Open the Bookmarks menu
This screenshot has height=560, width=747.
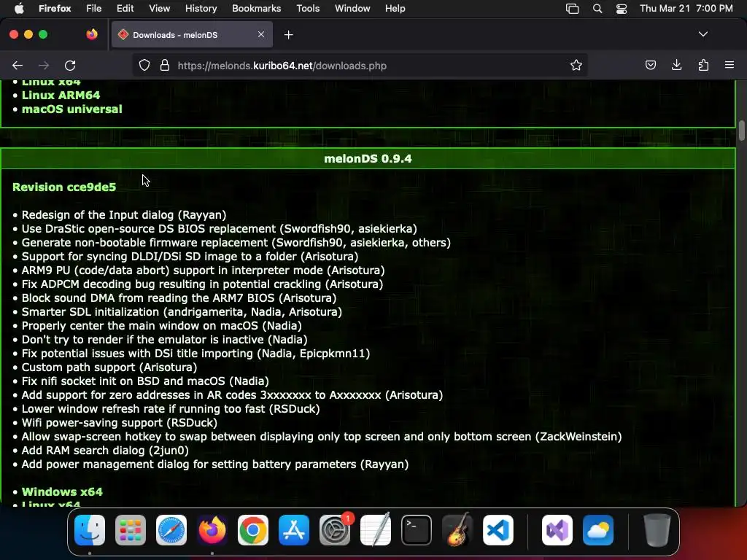tap(256, 8)
